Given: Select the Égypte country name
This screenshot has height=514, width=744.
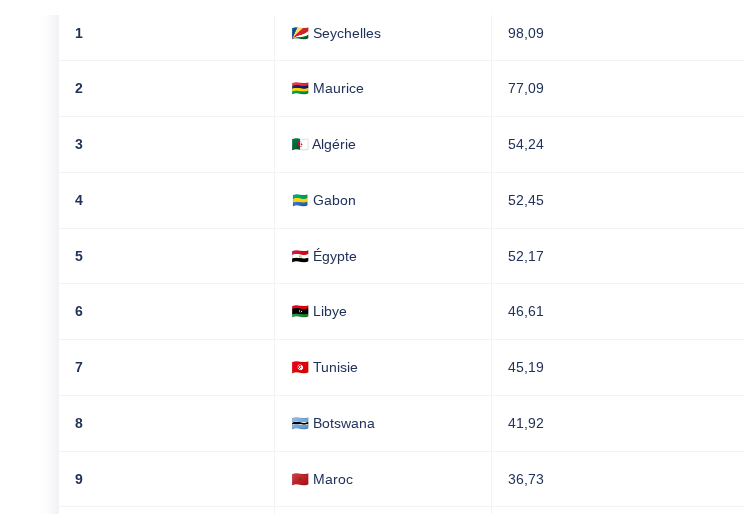Looking at the screenshot, I should click(x=335, y=256).
